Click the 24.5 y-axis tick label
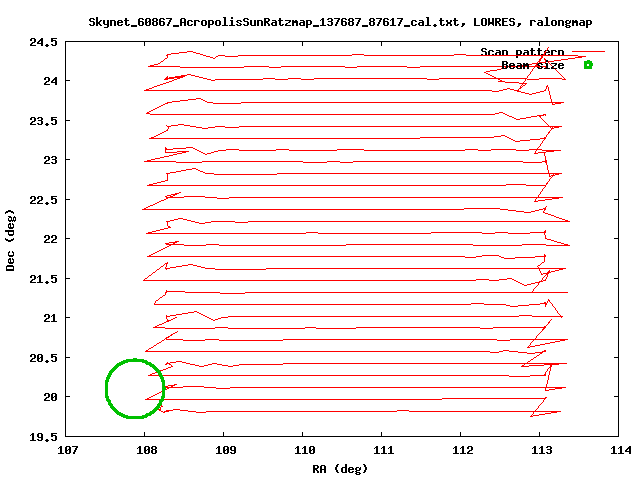 [43, 42]
